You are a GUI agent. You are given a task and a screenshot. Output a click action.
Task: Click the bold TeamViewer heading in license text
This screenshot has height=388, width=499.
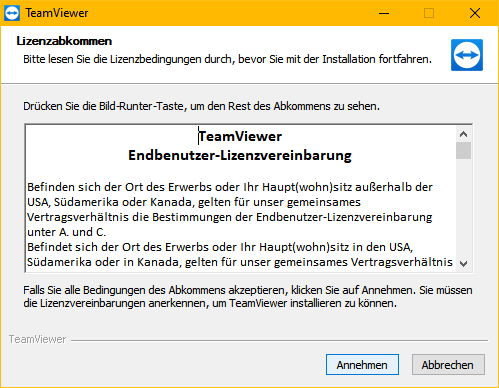coord(240,136)
